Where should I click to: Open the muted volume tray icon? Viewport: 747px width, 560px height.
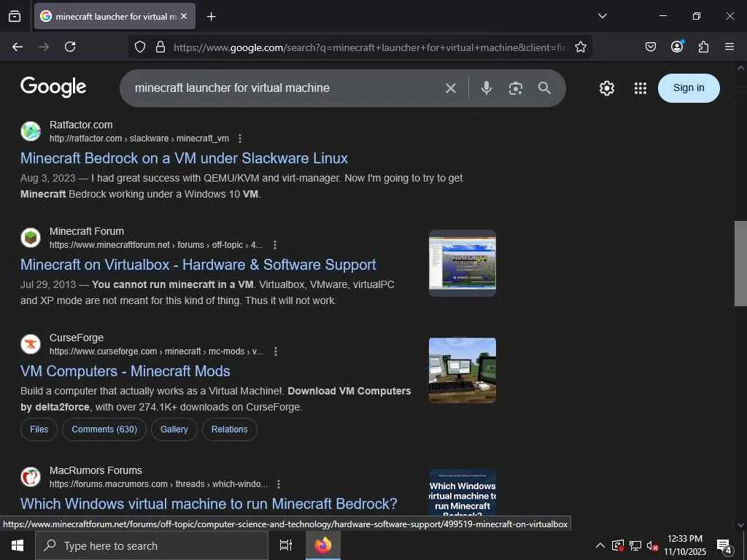click(x=652, y=545)
